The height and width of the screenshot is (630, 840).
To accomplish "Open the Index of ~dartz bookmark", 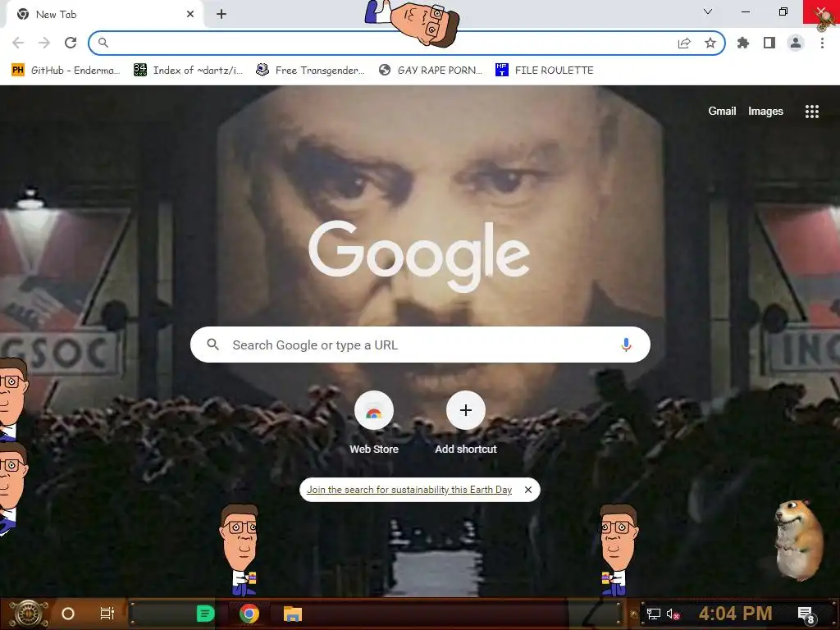I will (188, 71).
